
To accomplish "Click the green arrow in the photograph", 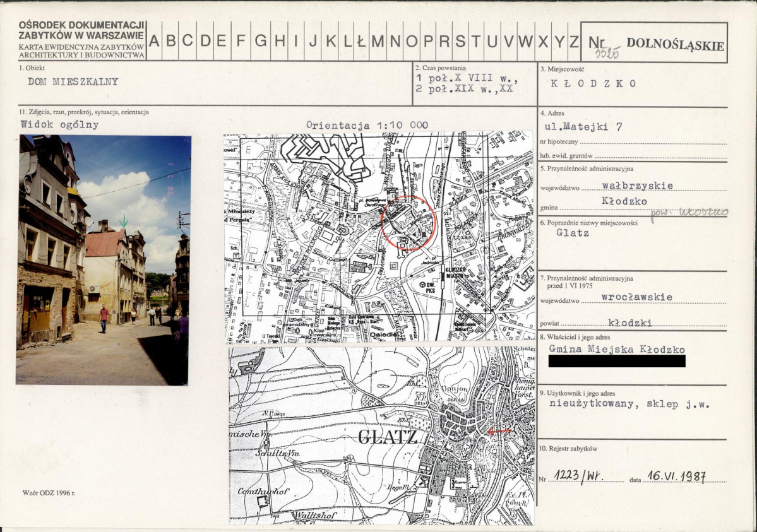I will point(124,221).
